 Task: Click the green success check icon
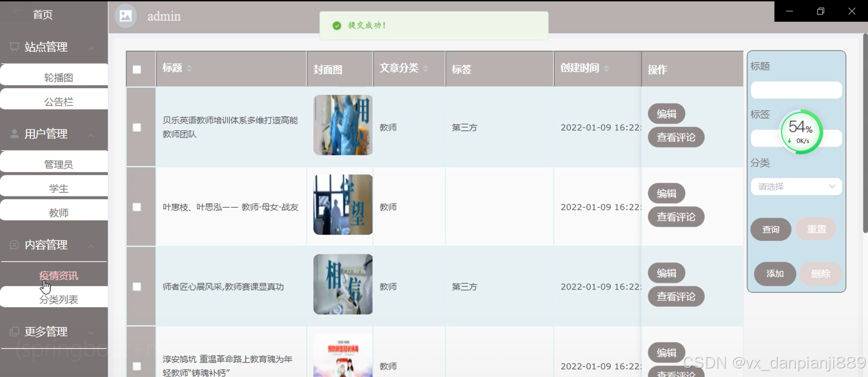337,26
